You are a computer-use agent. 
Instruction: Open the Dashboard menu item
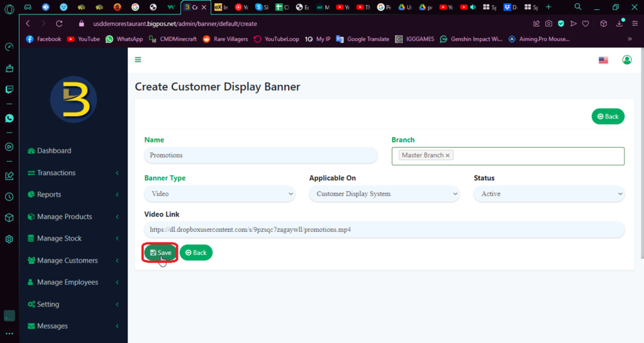coord(50,151)
